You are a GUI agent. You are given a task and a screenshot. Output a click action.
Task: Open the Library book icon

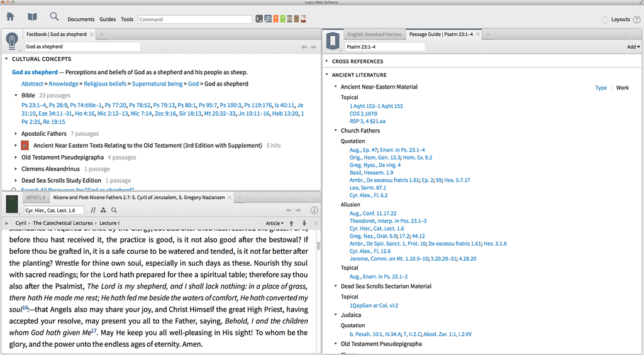(32, 17)
